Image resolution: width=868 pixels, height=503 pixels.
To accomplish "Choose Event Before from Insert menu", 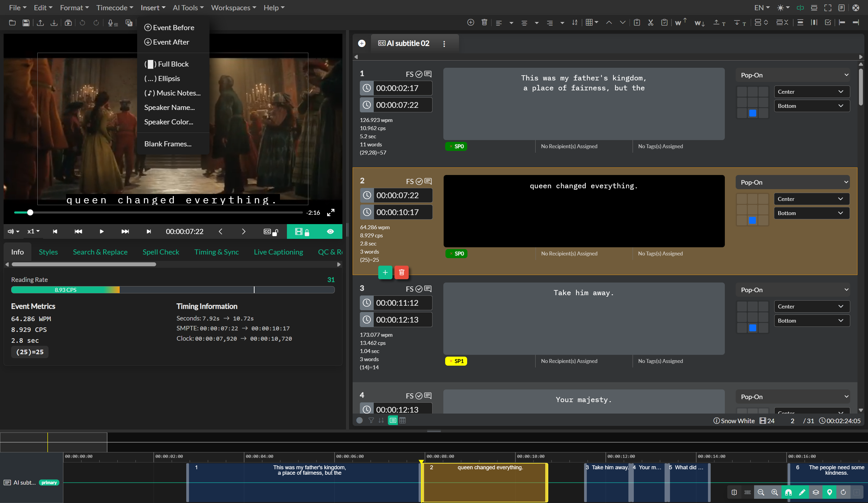I will 173,27.
